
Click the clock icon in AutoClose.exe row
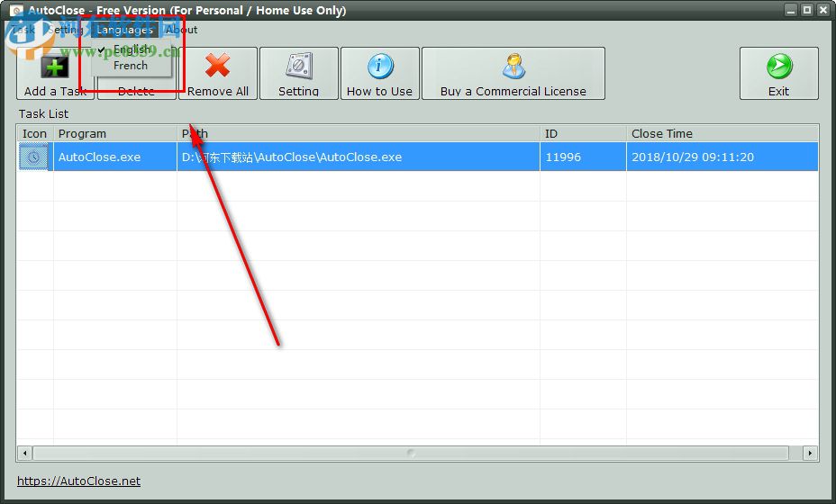(33, 157)
